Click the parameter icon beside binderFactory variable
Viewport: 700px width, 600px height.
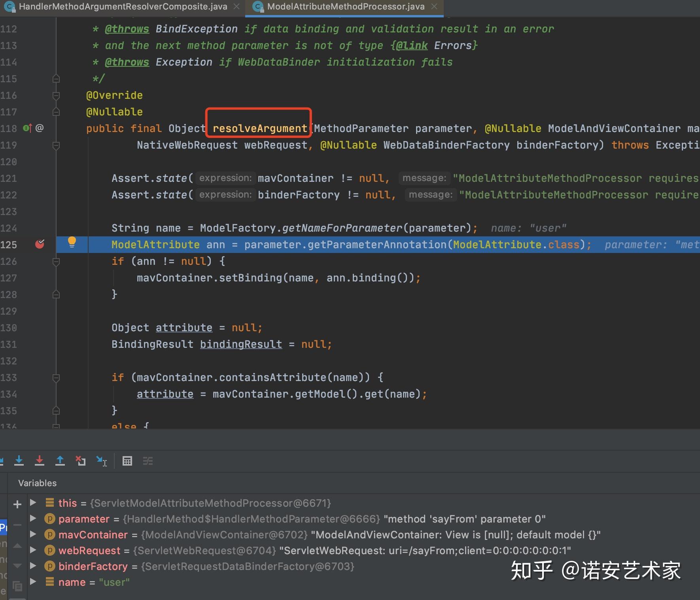pos(49,566)
